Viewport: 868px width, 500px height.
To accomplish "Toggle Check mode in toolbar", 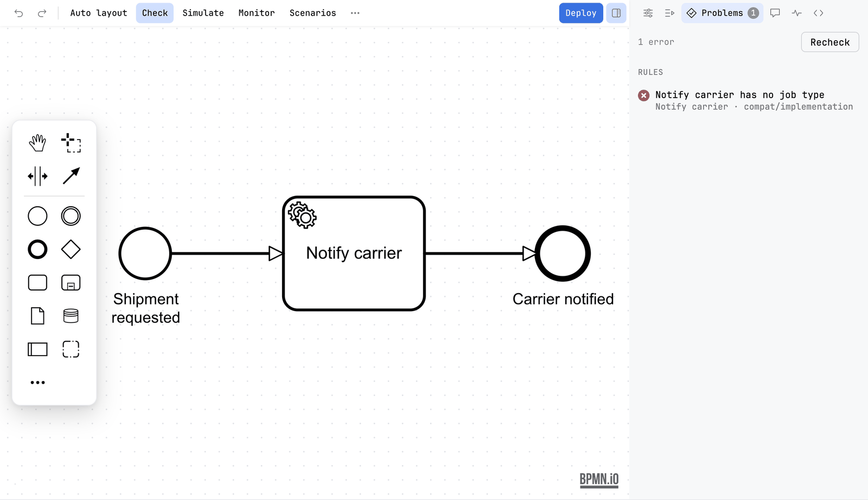I will pyautogui.click(x=155, y=13).
